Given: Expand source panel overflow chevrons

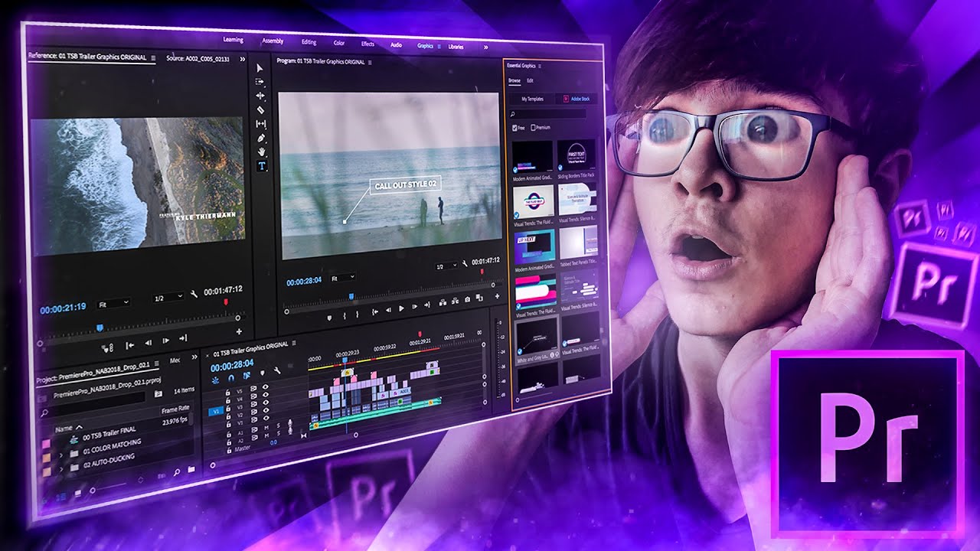Looking at the screenshot, I should point(243,59).
